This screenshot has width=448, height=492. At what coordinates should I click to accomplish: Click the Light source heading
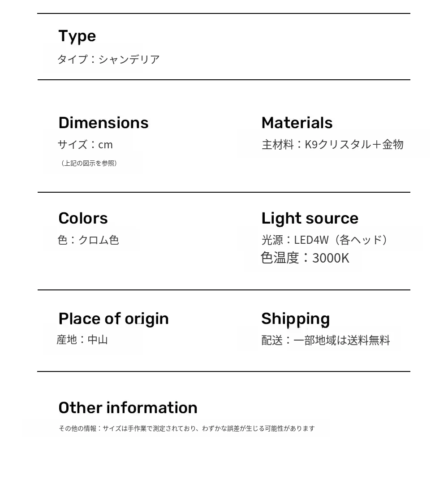click(310, 218)
